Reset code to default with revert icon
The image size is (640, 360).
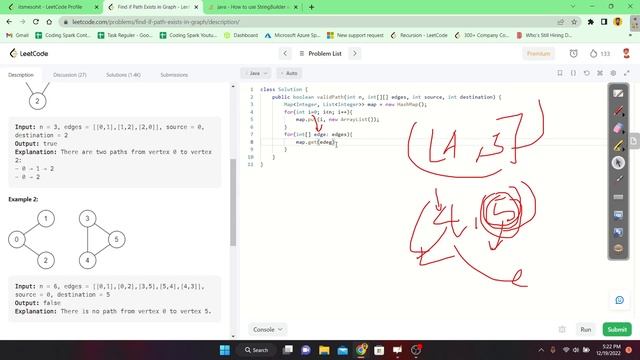pos(587,73)
